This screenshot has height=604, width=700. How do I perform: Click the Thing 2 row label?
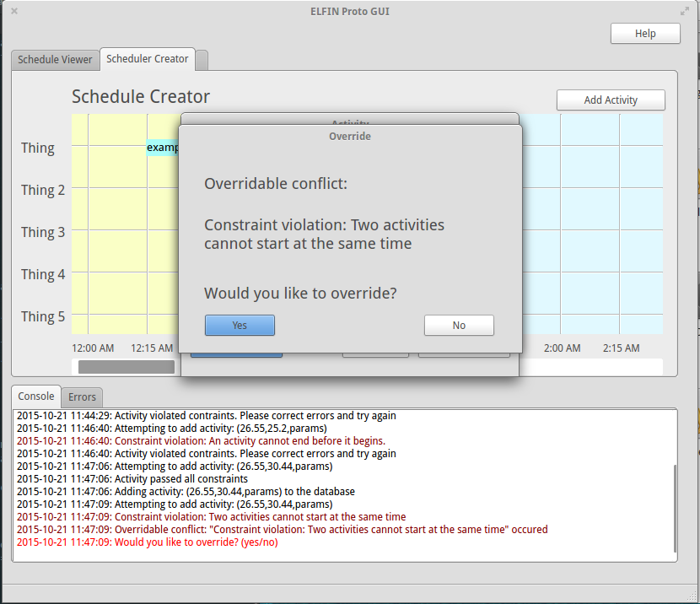43,190
